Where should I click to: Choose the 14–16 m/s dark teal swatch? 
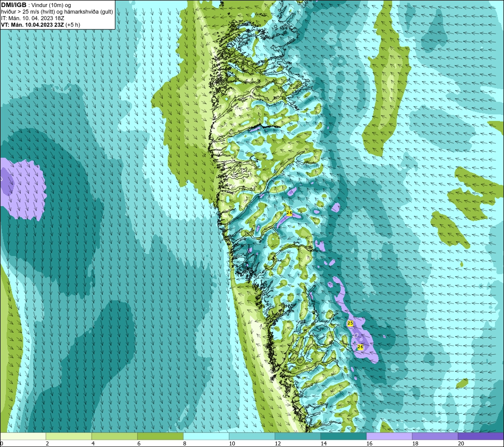[x=344, y=436]
